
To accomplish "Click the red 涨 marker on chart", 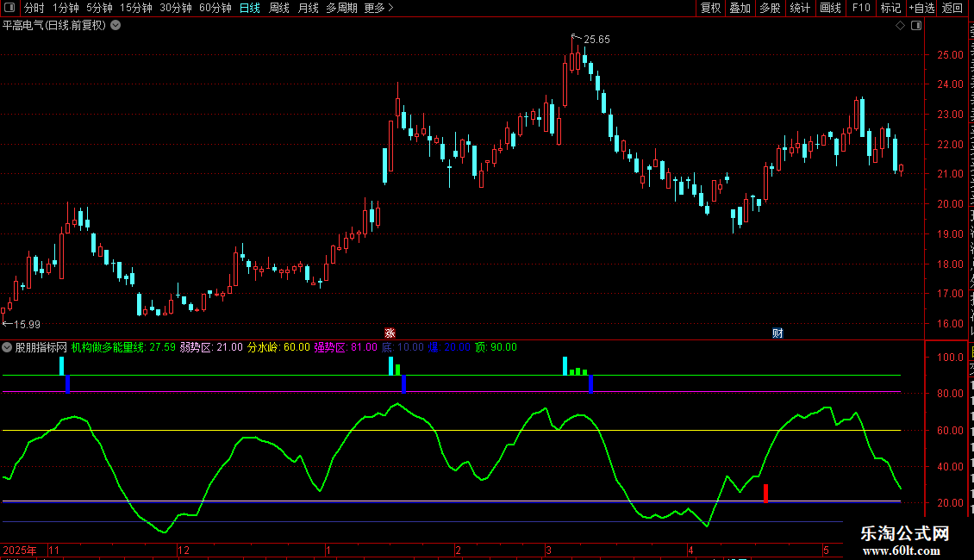I will (390, 333).
